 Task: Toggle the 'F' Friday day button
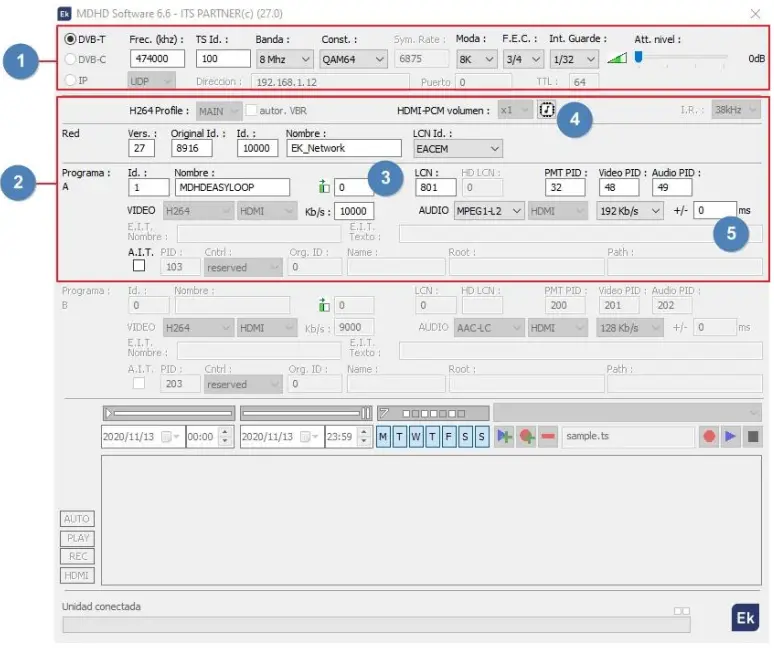click(448, 437)
